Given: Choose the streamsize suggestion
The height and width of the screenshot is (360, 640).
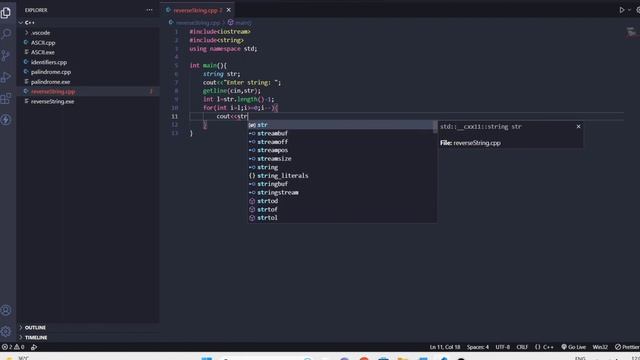Looking at the screenshot, I should point(342,159).
